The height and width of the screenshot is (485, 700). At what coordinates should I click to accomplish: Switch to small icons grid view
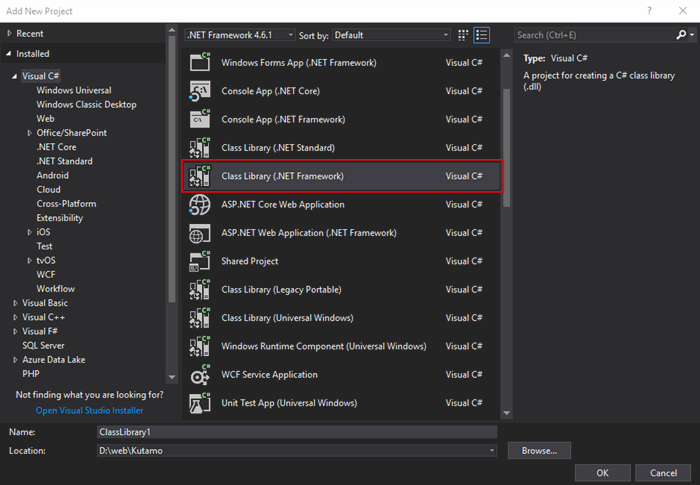pos(463,35)
